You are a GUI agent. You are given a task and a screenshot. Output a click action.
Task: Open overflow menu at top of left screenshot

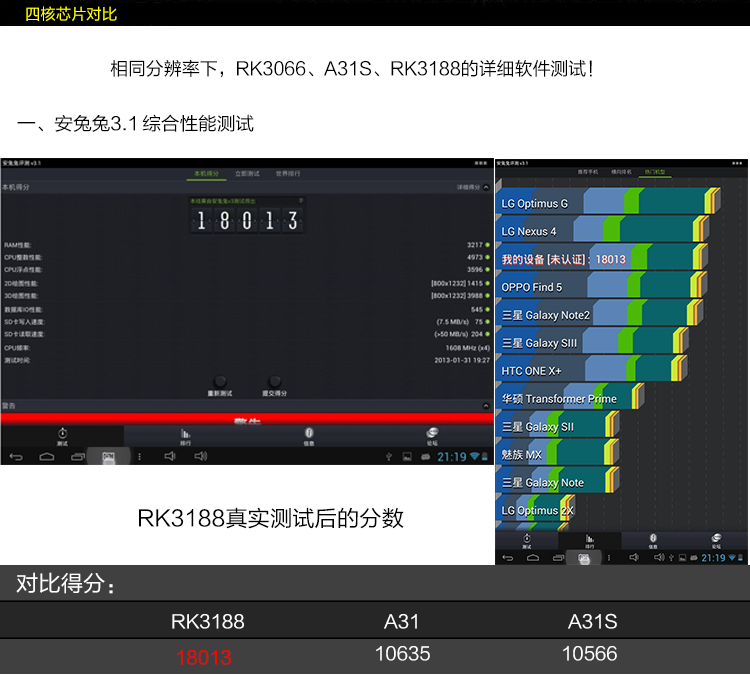coord(480,163)
